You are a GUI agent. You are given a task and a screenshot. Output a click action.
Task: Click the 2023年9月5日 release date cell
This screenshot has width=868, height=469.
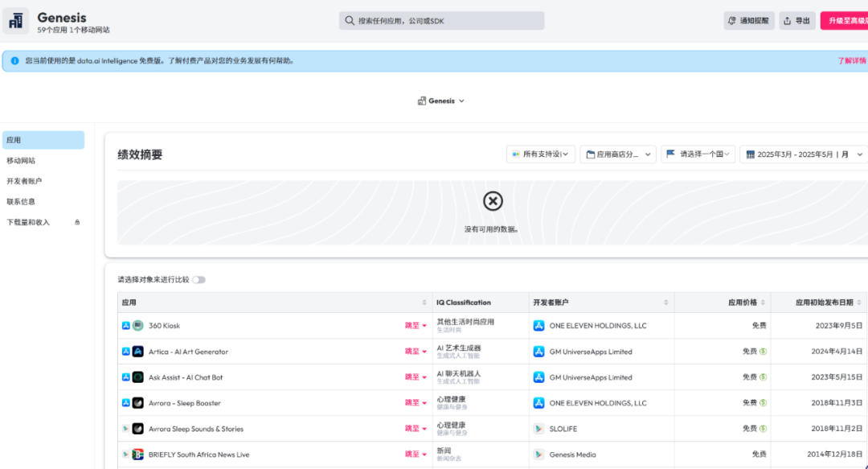coord(838,326)
